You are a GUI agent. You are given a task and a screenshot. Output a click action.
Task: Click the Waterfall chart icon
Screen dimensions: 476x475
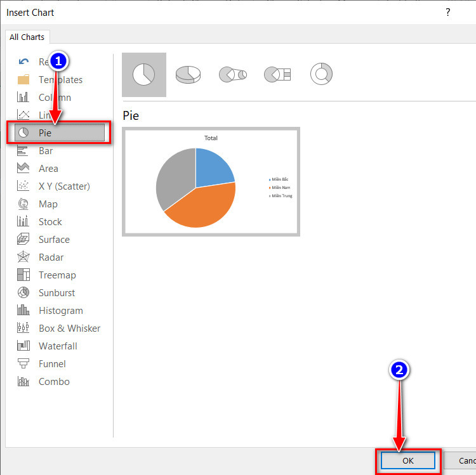23,346
